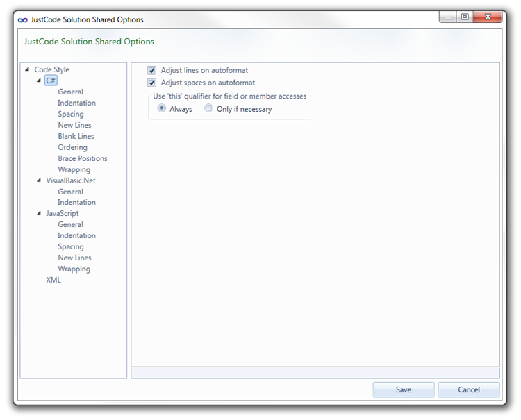The height and width of the screenshot is (420, 521).
Task: Collapse the JavaScript node arrow
Action: tap(39, 213)
